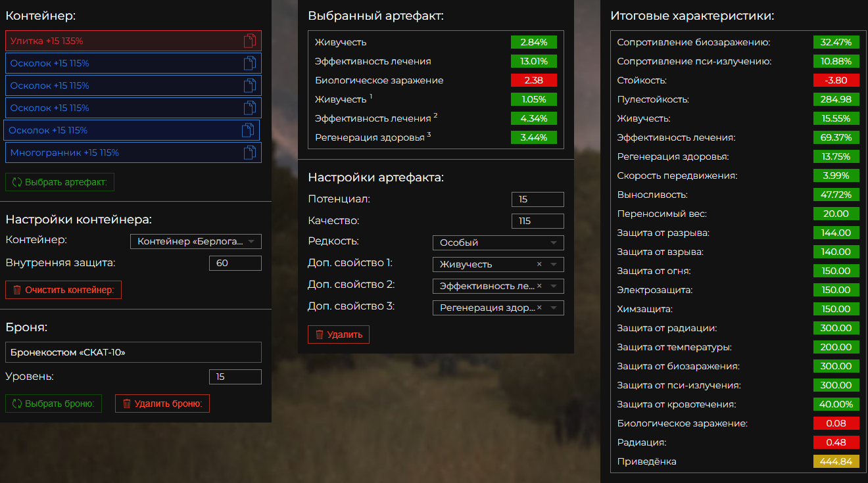This screenshot has height=483, width=868.
Task: Open the Контейнер «Берлога» dropdown
Action: point(195,242)
